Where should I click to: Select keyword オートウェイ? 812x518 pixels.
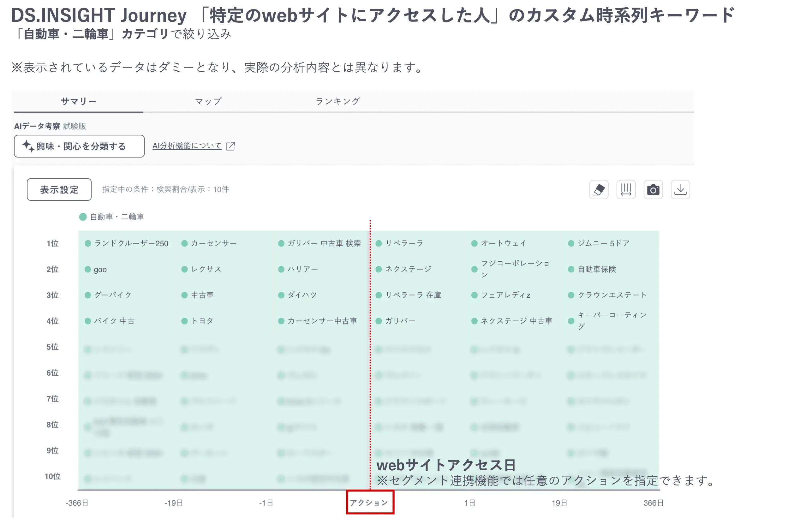tap(504, 243)
